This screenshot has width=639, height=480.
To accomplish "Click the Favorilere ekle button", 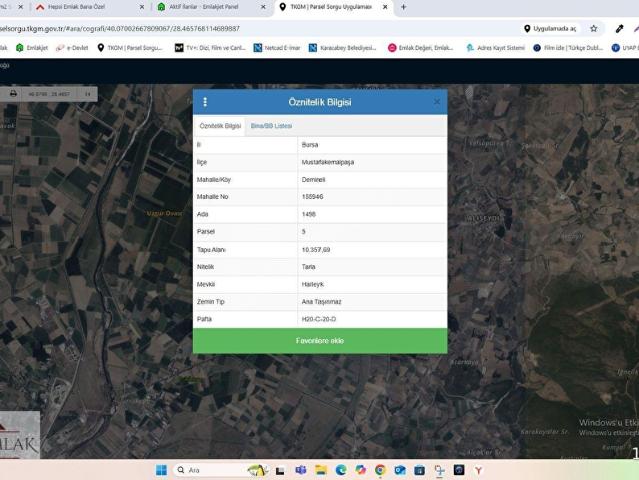I will pos(320,340).
